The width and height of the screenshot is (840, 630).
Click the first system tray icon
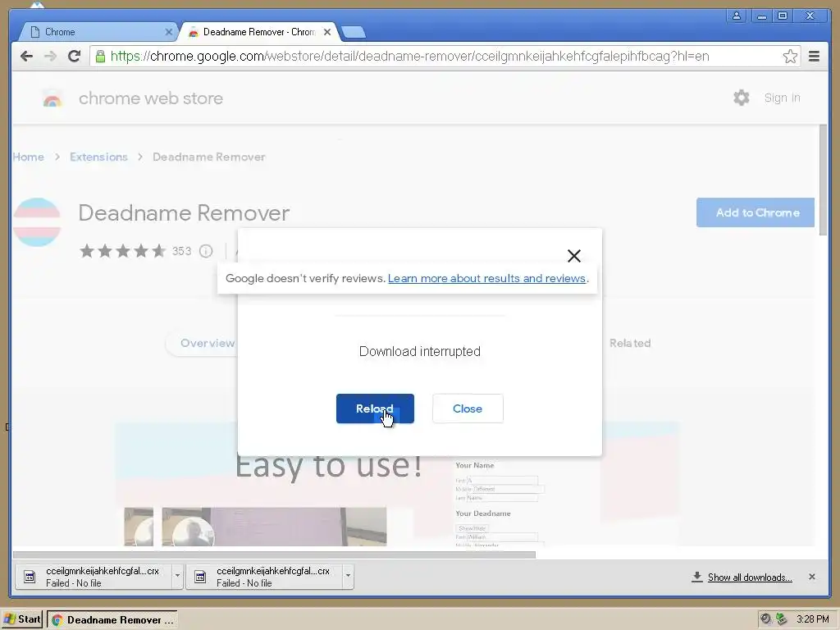pyautogui.click(x=765, y=619)
